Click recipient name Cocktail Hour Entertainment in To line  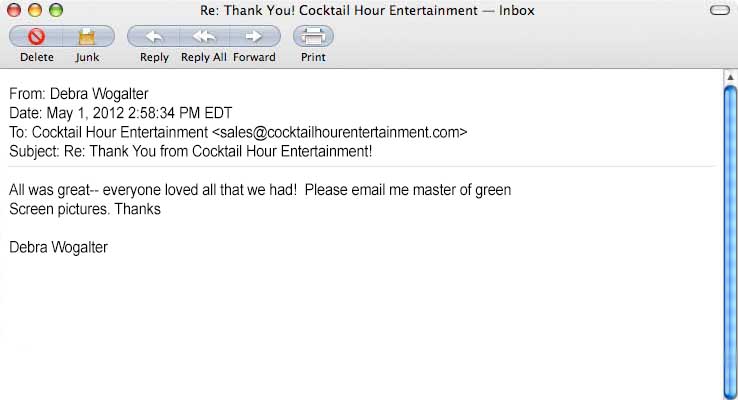[x=120, y=132]
